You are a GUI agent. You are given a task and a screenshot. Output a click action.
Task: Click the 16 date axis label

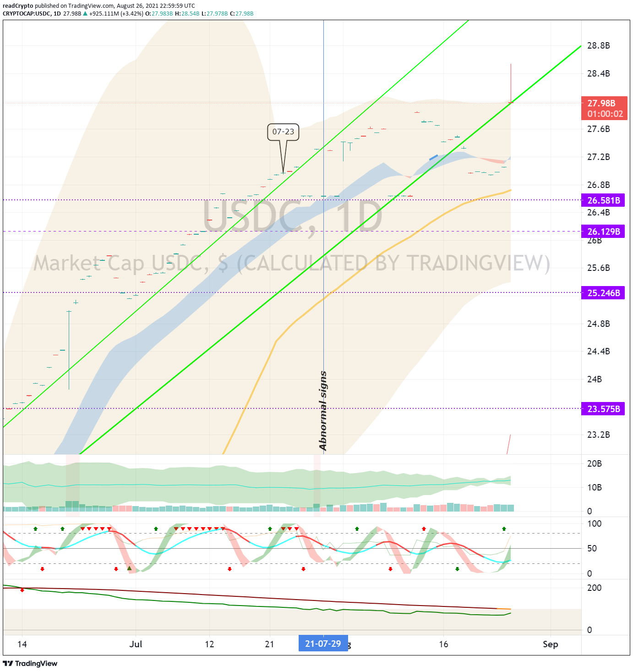click(443, 644)
